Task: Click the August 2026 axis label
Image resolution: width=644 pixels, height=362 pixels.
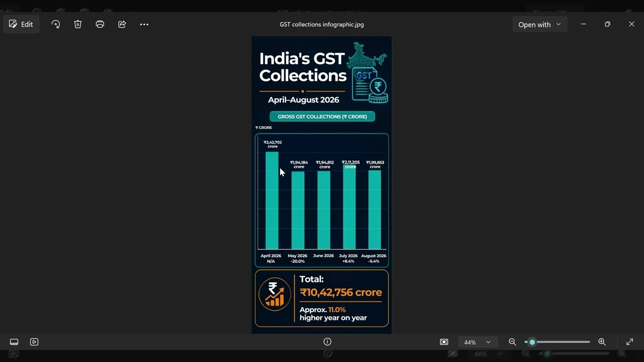Action: pyautogui.click(x=374, y=256)
